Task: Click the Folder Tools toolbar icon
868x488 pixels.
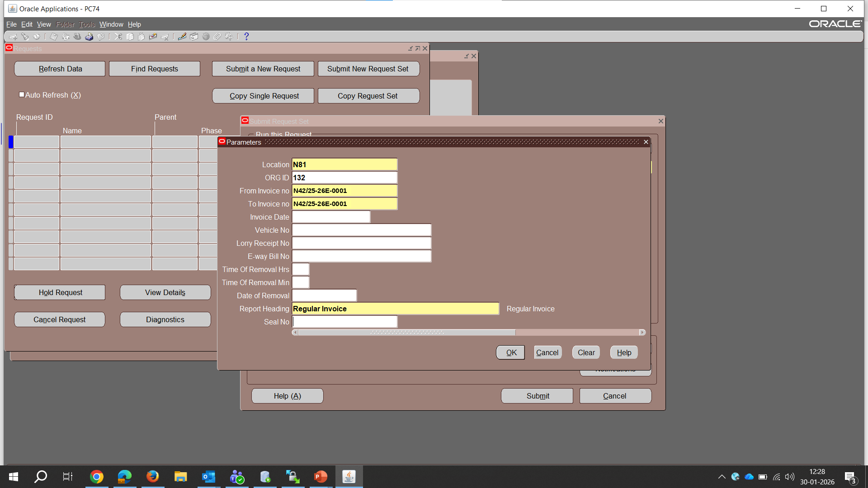Action: tap(229, 37)
